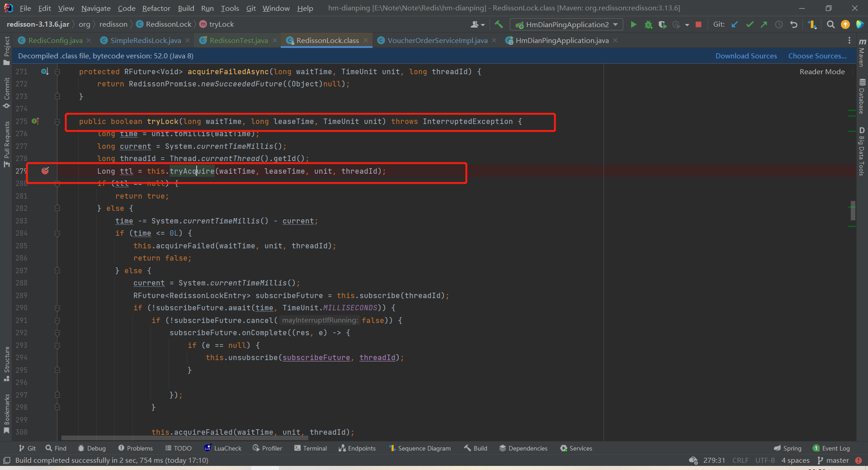Open the File menu
The height and width of the screenshot is (470, 868).
(x=25, y=8)
